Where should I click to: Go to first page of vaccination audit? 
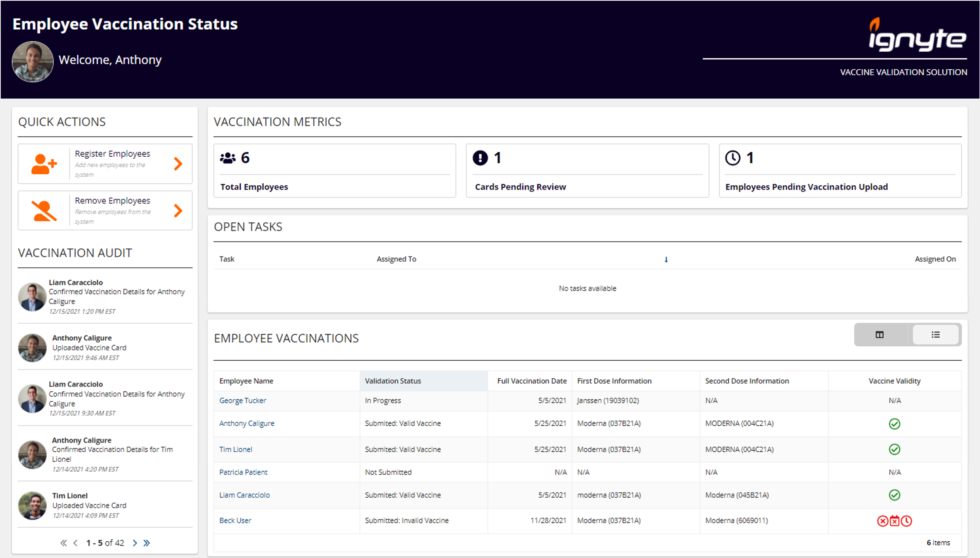pyautogui.click(x=64, y=543)
